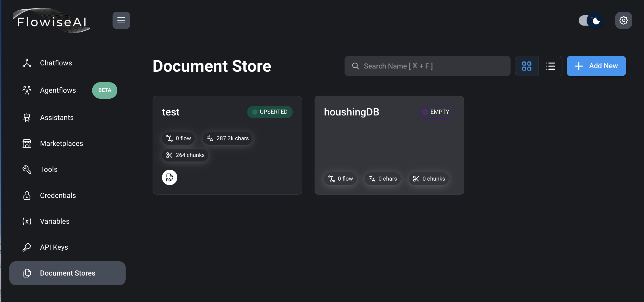Viewport: 644px width, 302px height.
Task: Click the PDF loader icon on test card
Action: 170,177
